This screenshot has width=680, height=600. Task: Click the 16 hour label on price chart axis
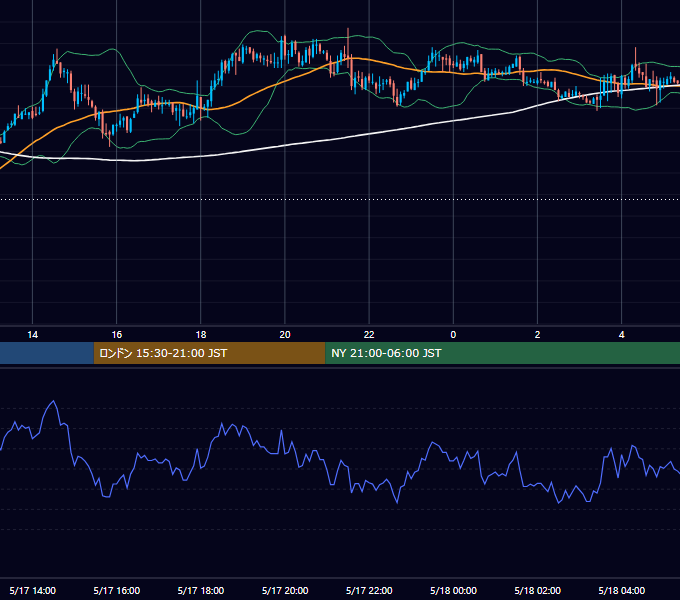point(117,335)
